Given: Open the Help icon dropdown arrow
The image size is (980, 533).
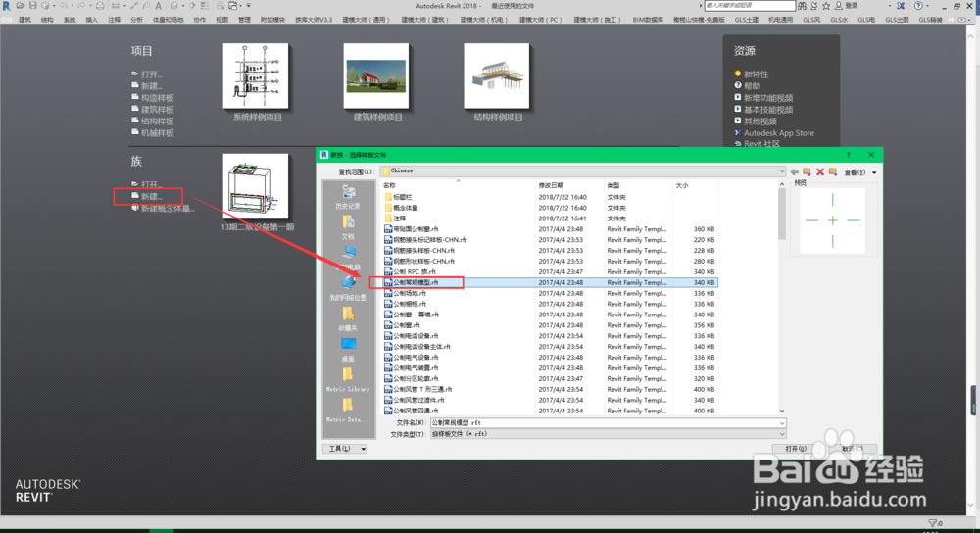Looking at the screenshot, I should click(x=928, y=6).
